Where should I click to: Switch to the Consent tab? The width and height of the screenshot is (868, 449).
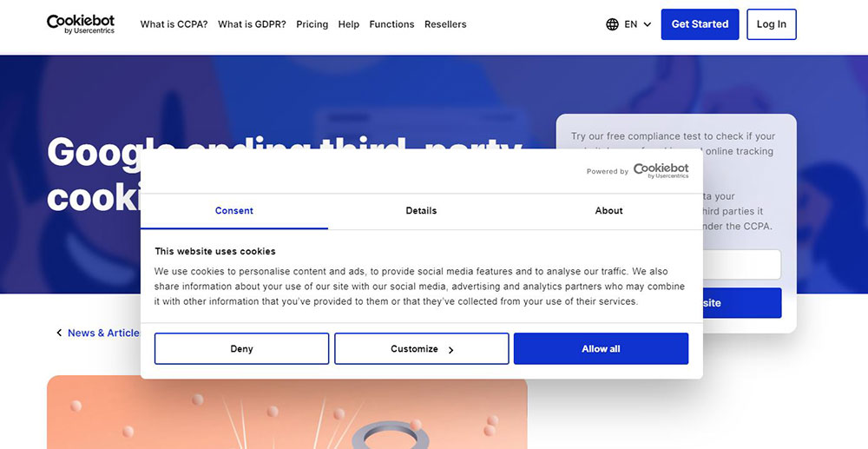[x=234, y=211]
